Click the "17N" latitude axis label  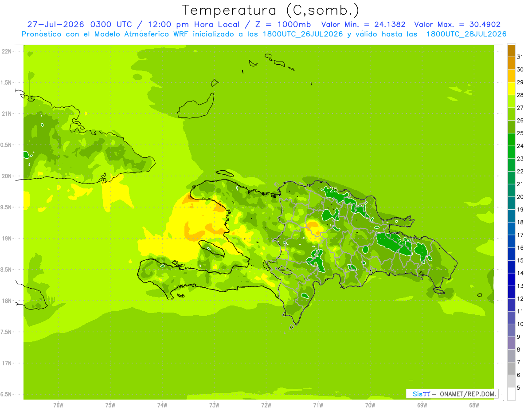click(x=8, y=363)
